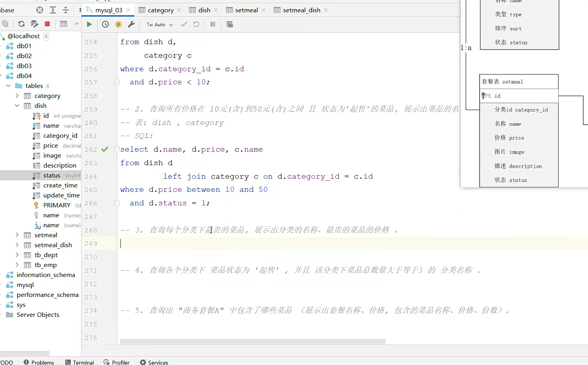Toggle code fold marker at line 257
588x365 pixels.
(x=117, y=82)
